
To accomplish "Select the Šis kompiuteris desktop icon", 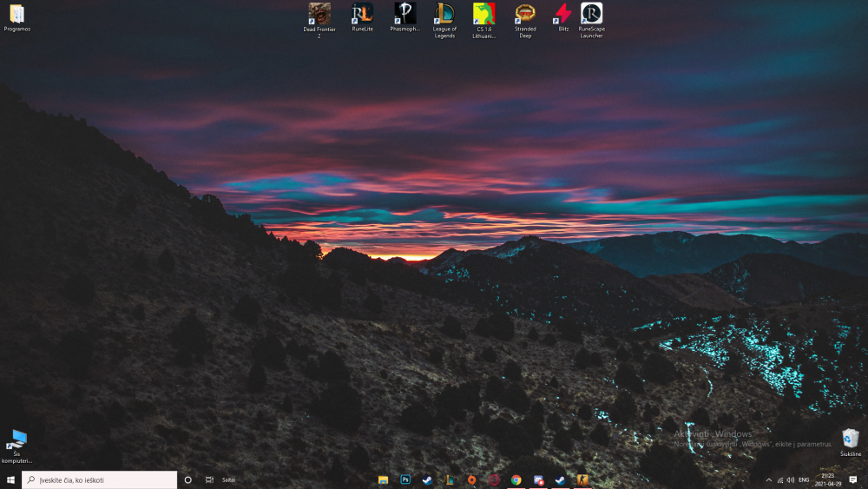I will click(x=16, y=440).
